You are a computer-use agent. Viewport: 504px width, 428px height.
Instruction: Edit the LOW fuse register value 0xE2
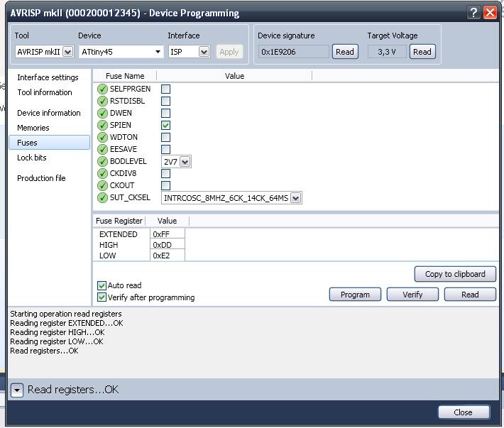[167, 256]
